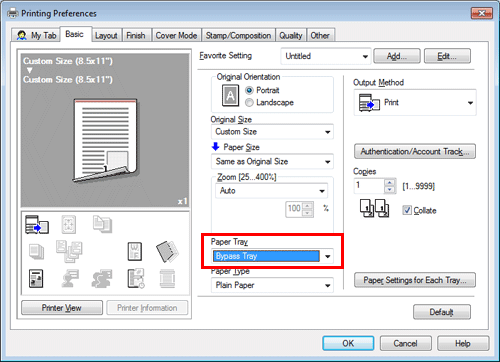
Task: Switch to the My Tab tab
Action: [x=37, y=35]
